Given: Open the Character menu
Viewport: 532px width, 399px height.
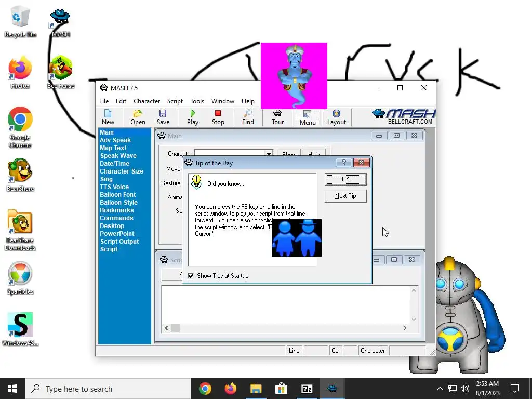Looking at the screenshot, I should (147, 101).
